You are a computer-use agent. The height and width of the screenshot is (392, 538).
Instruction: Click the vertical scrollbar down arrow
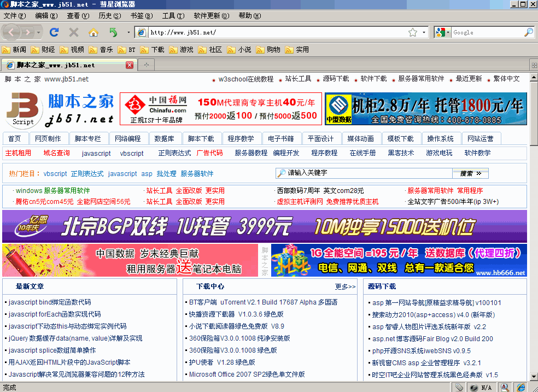coord(534,377)
